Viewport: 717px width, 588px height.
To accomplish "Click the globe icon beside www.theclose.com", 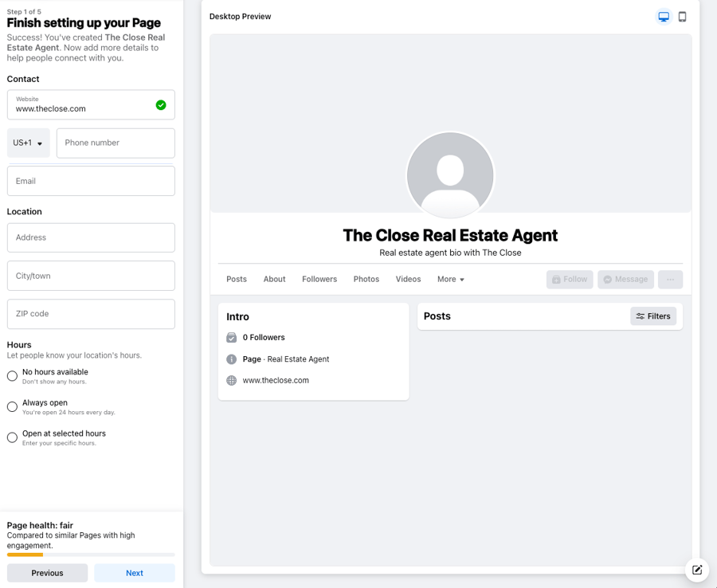I will [x=230, y=380].
